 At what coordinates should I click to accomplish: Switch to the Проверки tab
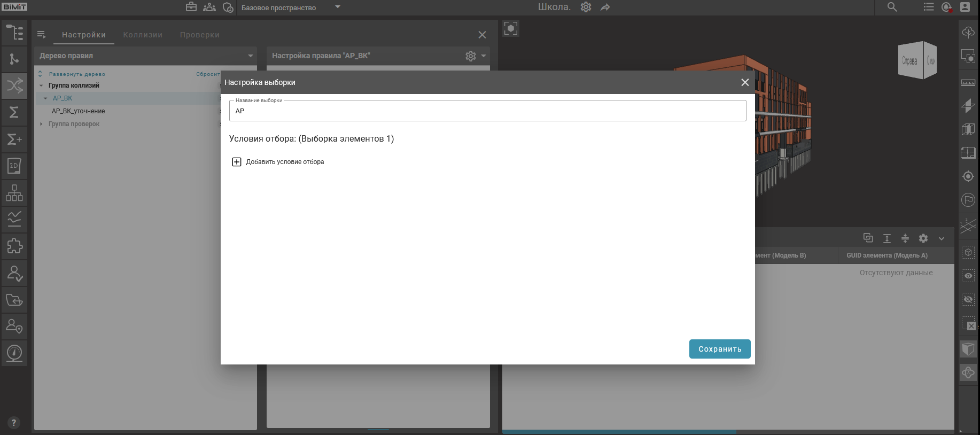pos(199,35)
